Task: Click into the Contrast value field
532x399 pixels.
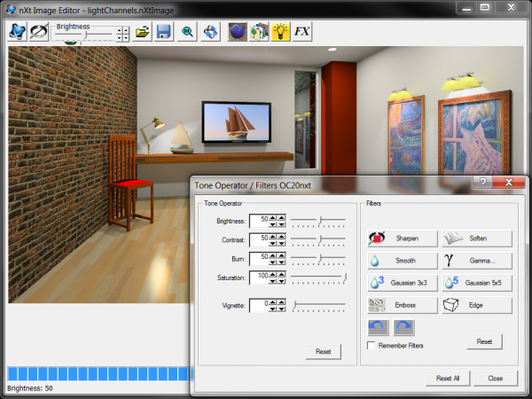Action: (259, 239)
